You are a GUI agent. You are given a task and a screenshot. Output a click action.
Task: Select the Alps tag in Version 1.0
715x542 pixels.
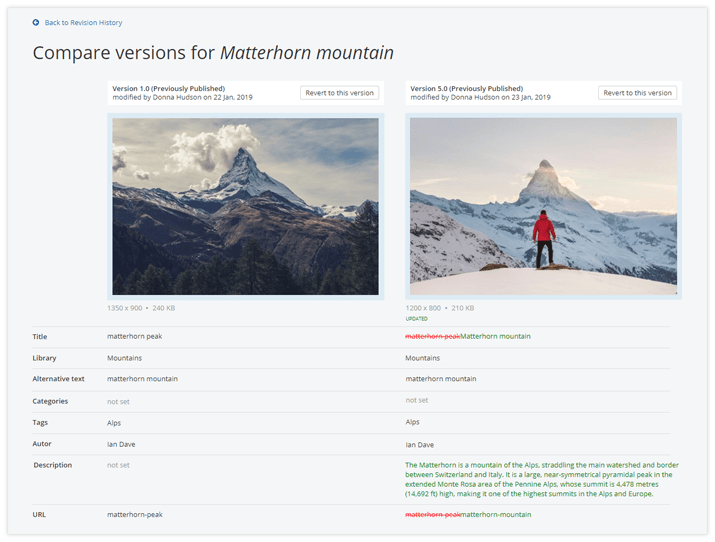coord(114,423)
